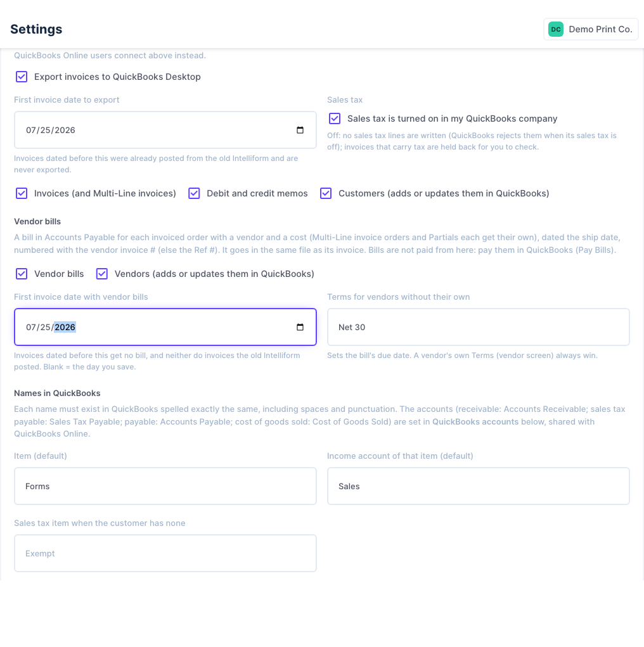Click First invoice date to export label

tap(67, 100)
